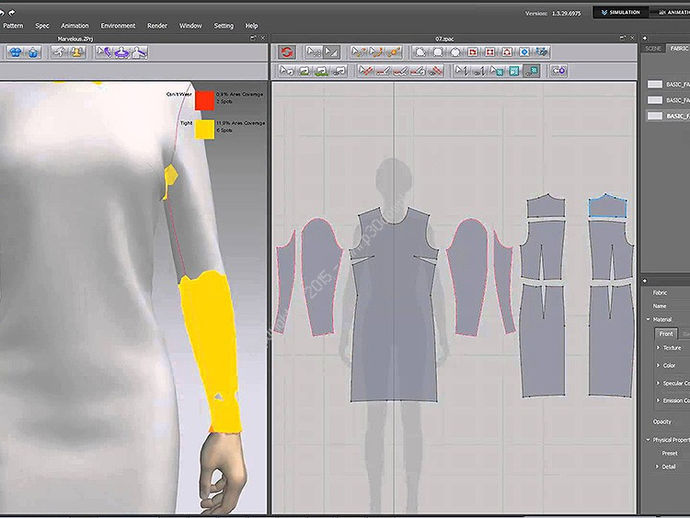This screenshot has height=518, width=690.
Task: Select the highlighted Transform Pattern tool
Action: [331, 52]
